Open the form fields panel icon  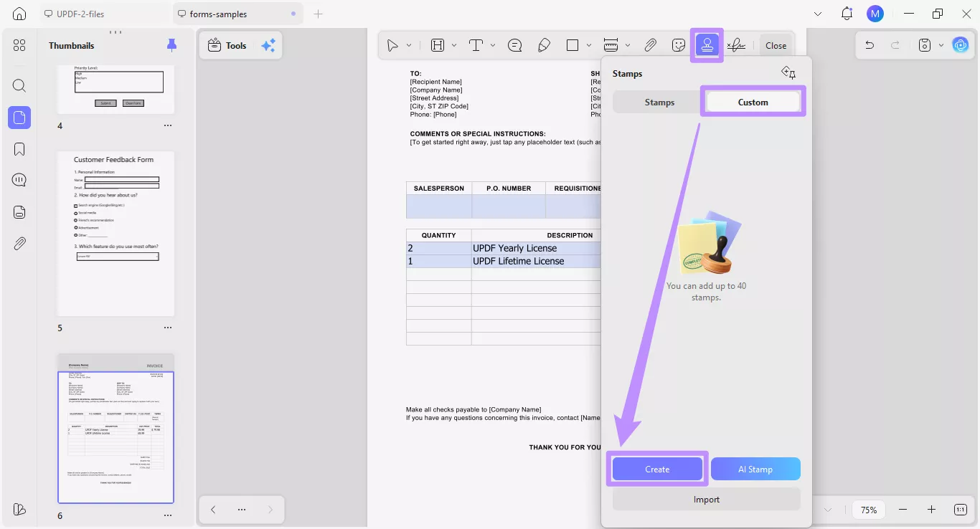coord(19,211)
